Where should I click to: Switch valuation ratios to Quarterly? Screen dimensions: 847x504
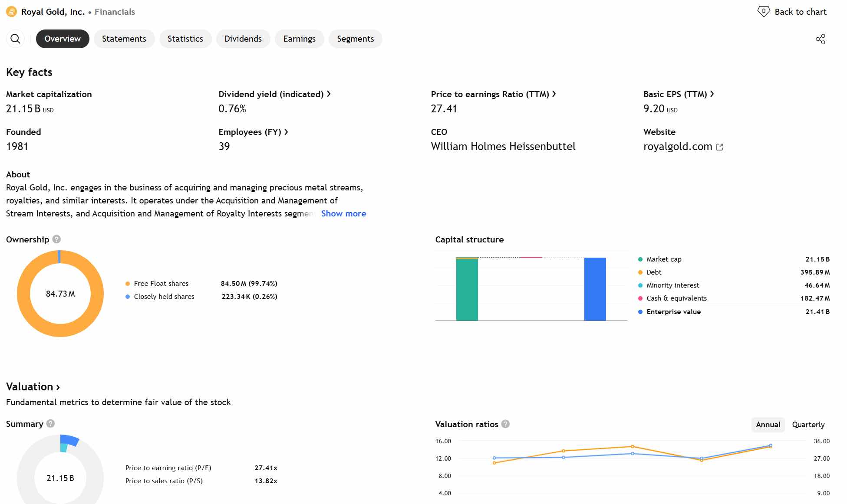tap(808, 425)
